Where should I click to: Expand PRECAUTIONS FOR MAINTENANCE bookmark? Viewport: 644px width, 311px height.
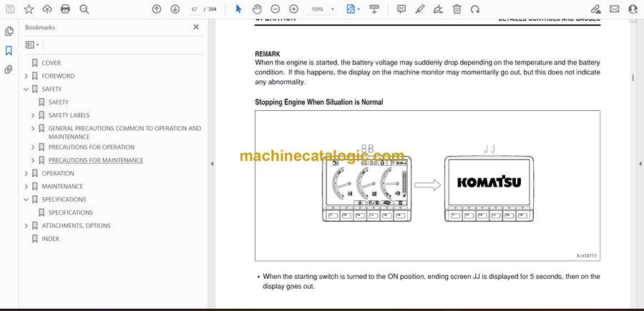[x=33, y=160]
